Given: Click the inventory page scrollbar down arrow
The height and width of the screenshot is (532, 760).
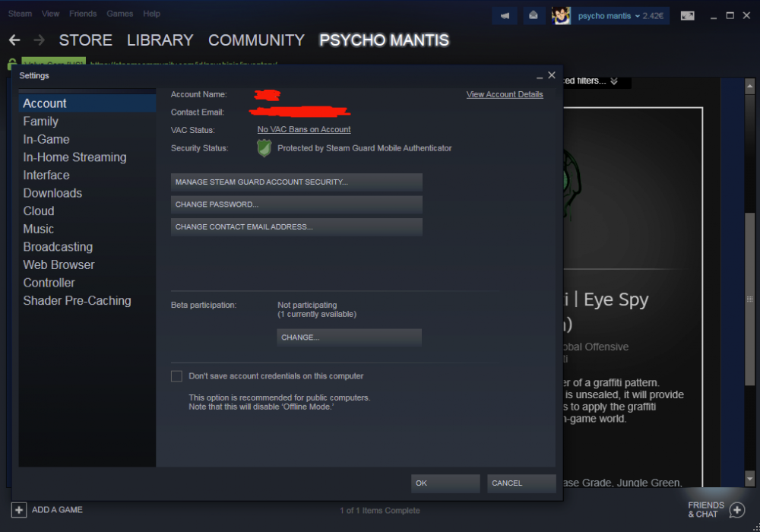Looking at the screenshot, I should (750, 479).
